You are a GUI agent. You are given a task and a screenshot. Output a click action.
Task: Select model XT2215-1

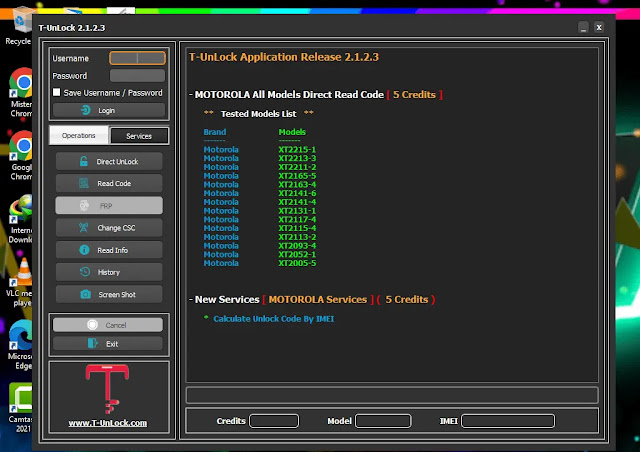pos(297,149)
